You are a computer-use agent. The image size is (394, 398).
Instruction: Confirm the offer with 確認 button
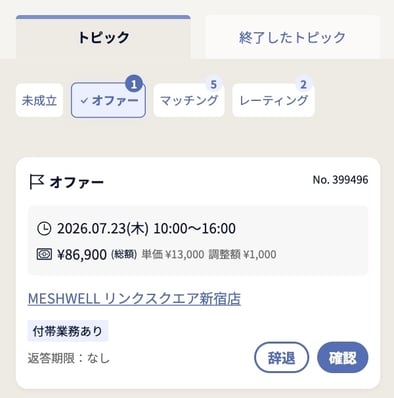coord(343,358)
